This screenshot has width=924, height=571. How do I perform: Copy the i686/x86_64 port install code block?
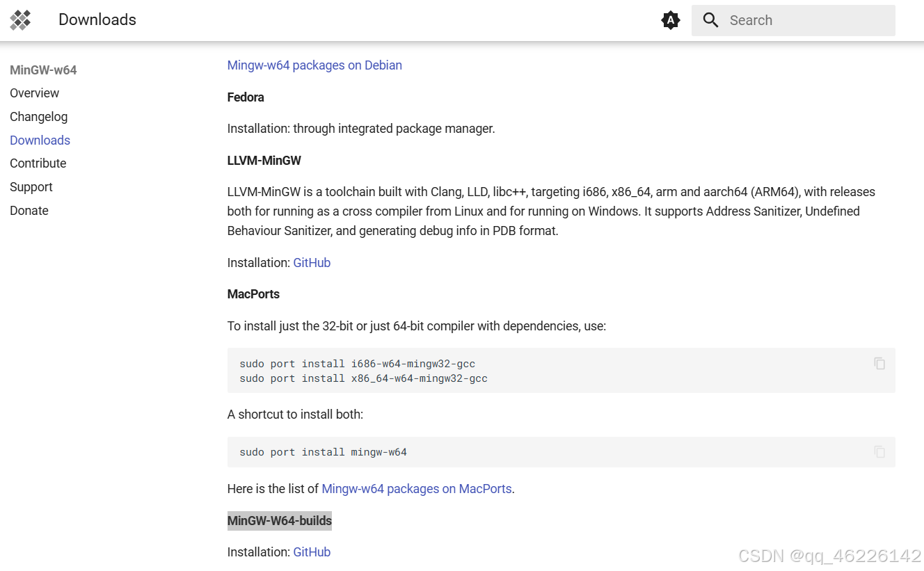click(x=879, y=363)
